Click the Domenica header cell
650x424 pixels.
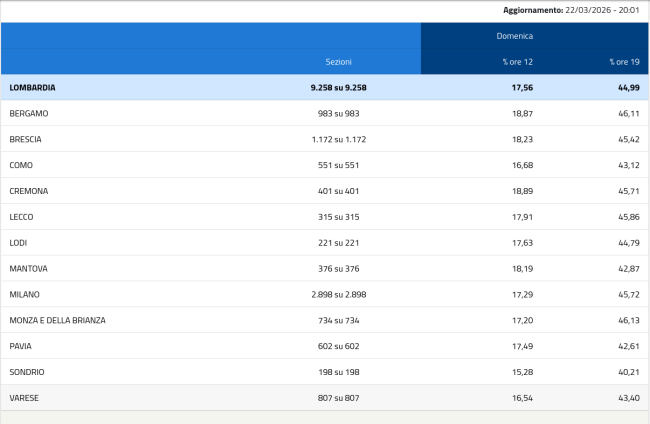(515, 36)
